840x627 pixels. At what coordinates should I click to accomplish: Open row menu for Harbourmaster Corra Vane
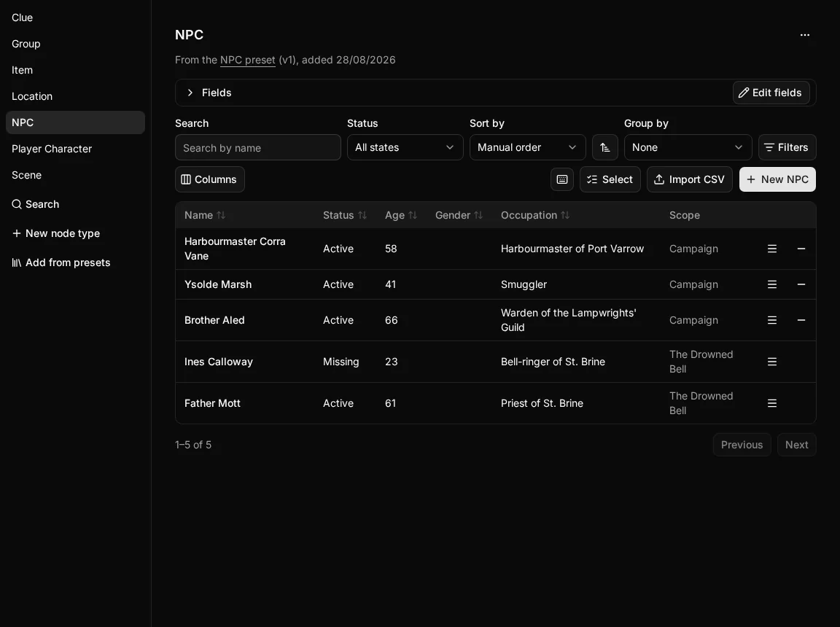(x=772, y=249)
